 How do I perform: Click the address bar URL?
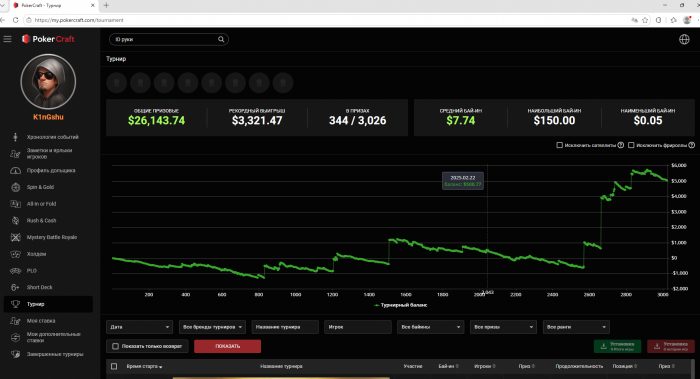(x=79, y=20)
